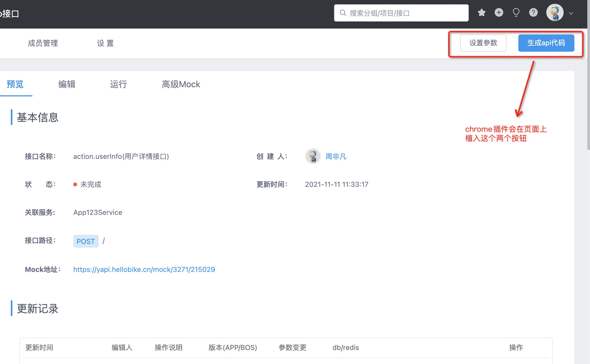Click the 生成api代码 button
This screenshot has height=364, width=590.
[546, 43]
